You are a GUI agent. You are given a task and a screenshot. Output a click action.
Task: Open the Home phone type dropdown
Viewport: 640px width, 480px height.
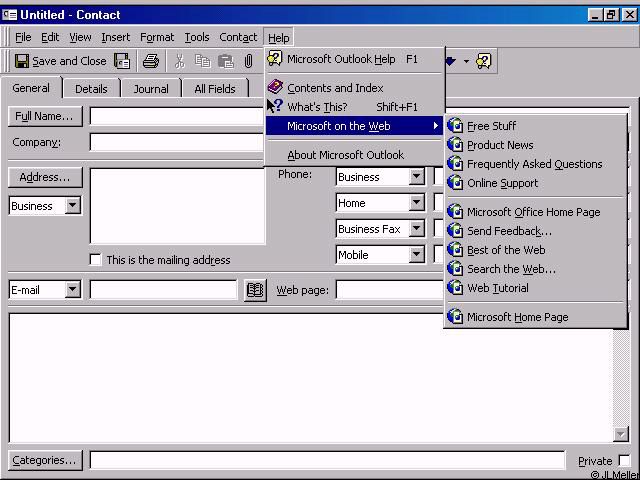(x=416, y=202)
